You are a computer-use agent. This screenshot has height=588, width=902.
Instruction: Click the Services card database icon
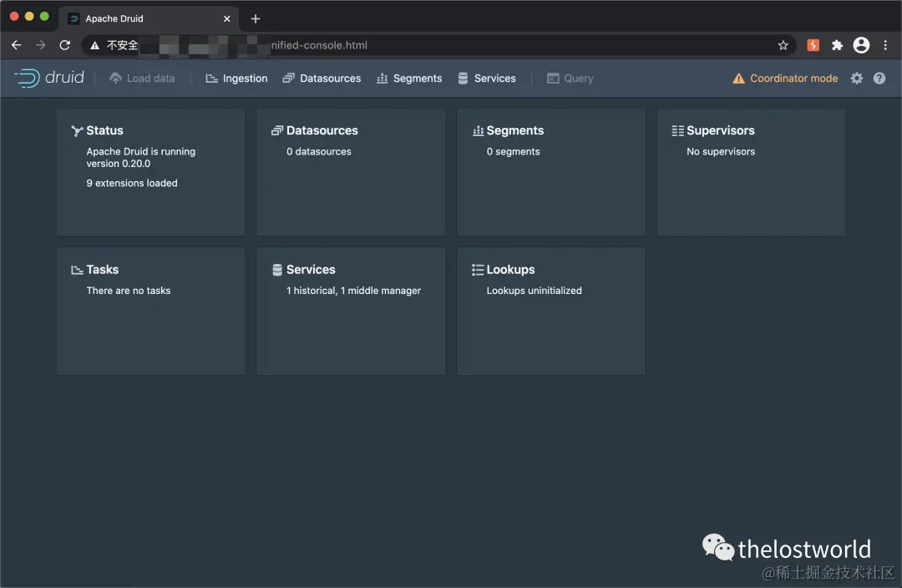click(277, 270)
